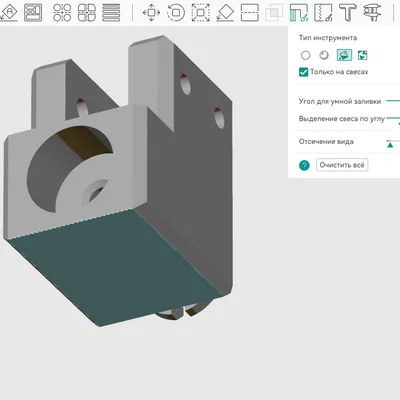The image size is (400, 400).
Task: Choose Split to parts icon
Action: (87, 12)
